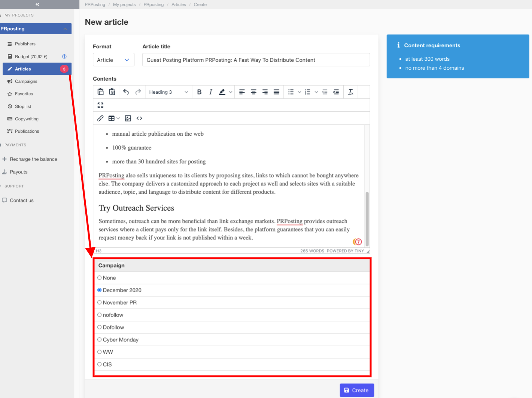Decrease the indent
532x398 pixels.
pos(325,92)
